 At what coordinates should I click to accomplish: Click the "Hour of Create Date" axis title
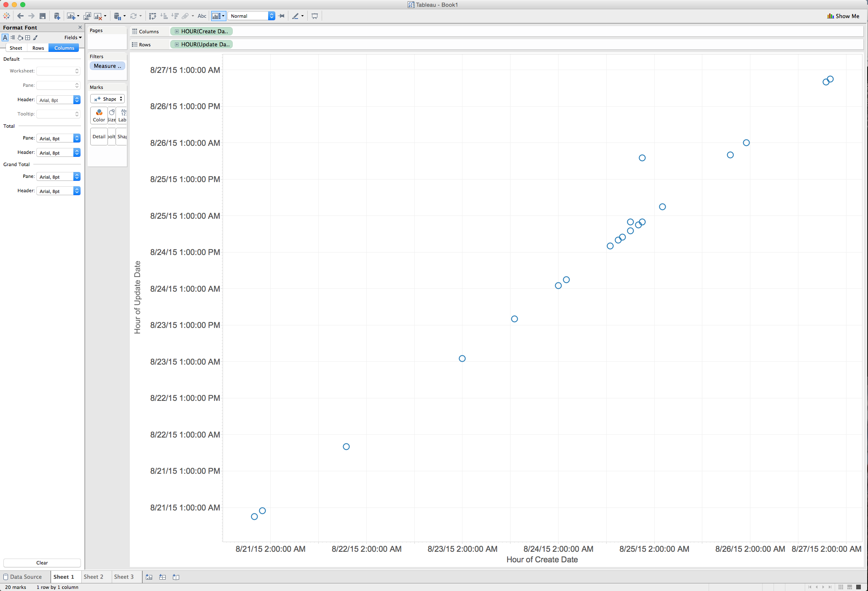[x=542, y=559]
